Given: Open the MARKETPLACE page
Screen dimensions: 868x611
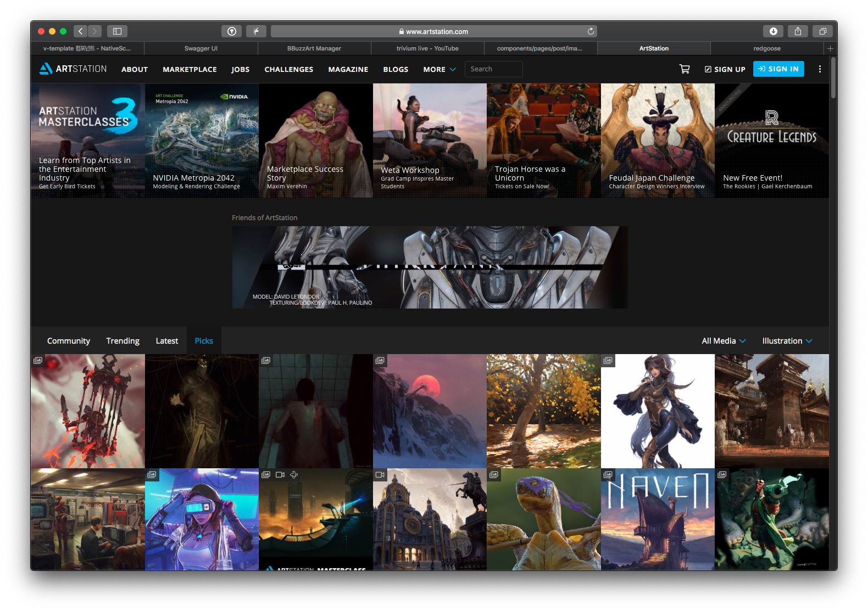Looking at the screenshot, I should pos(190,70).
